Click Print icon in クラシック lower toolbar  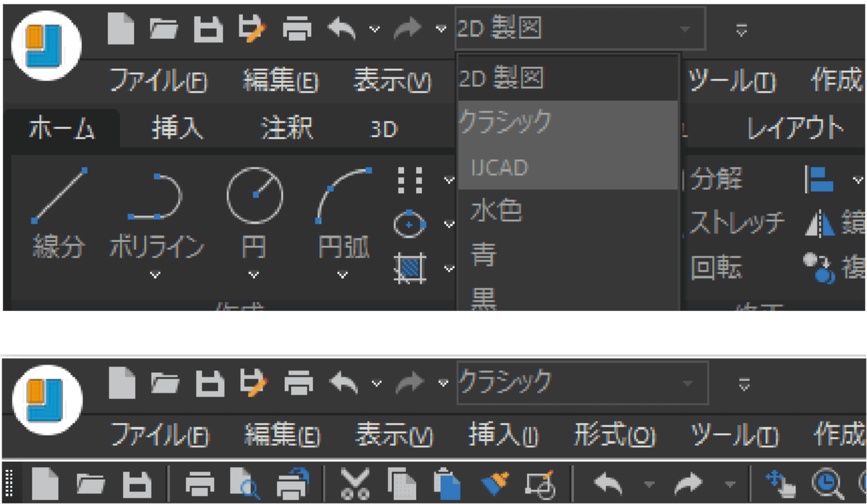[x=200, y=484]
